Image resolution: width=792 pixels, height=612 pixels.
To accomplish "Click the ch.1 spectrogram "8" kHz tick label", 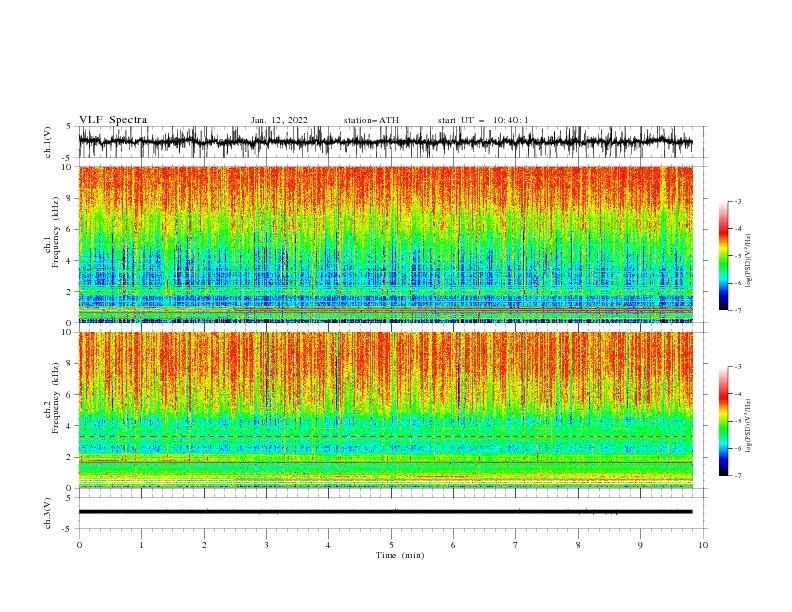I will [x=70, y=198].
